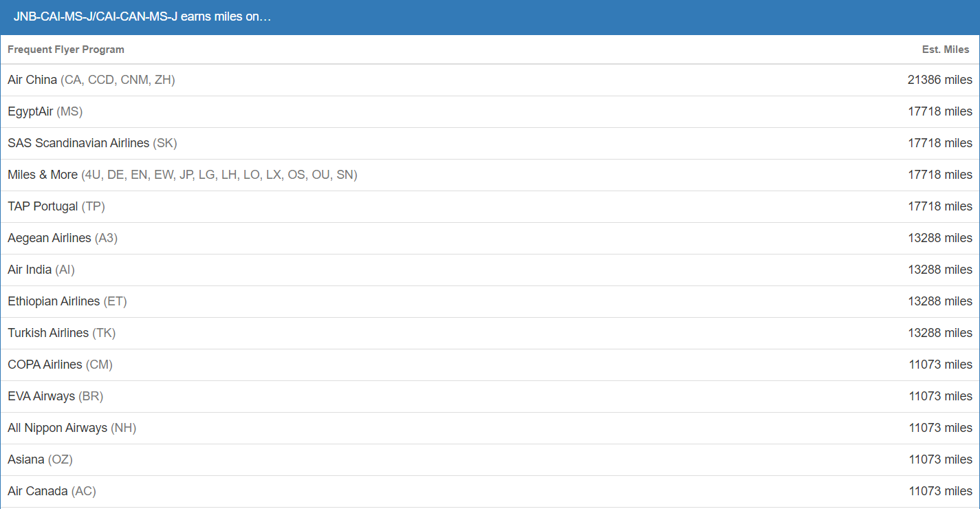Click the COPA Airlines (CM) entry
The width and height of the screenshot is (980, 509).
click(x=60, y=365)
